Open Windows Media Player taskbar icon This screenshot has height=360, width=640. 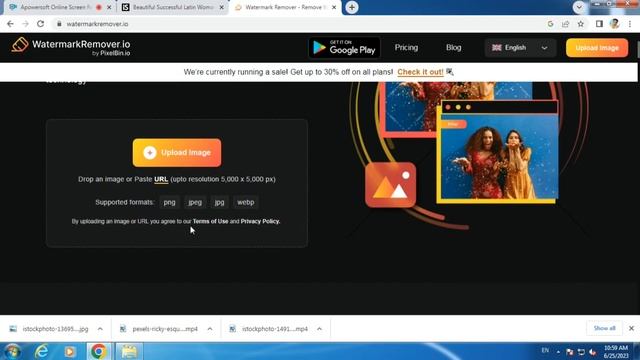pos(70,351)
